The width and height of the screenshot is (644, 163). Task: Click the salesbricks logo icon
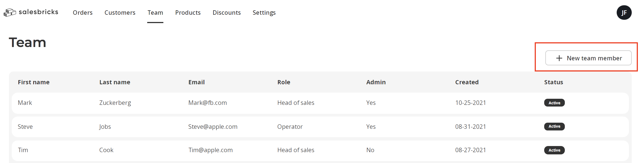pyautogui.click(x=10, y=13)
